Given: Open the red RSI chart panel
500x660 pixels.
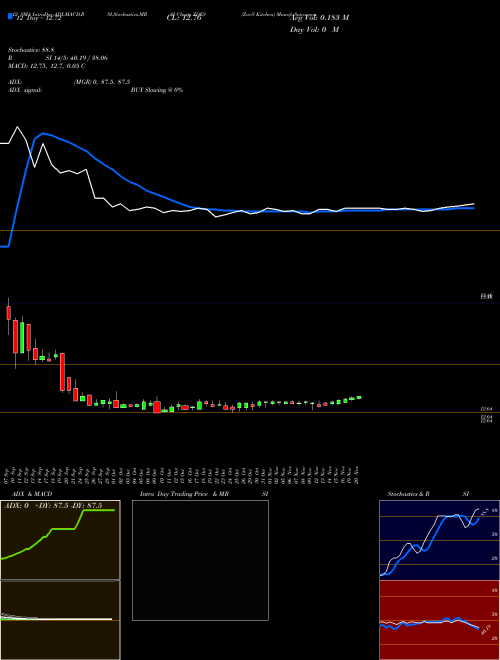Looking at the screenshot, I should point(439,620).
